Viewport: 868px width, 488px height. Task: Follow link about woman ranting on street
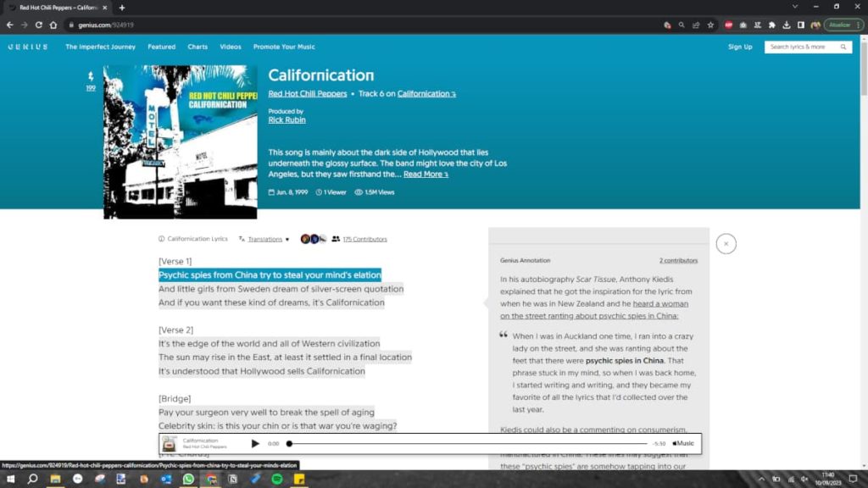594,310
